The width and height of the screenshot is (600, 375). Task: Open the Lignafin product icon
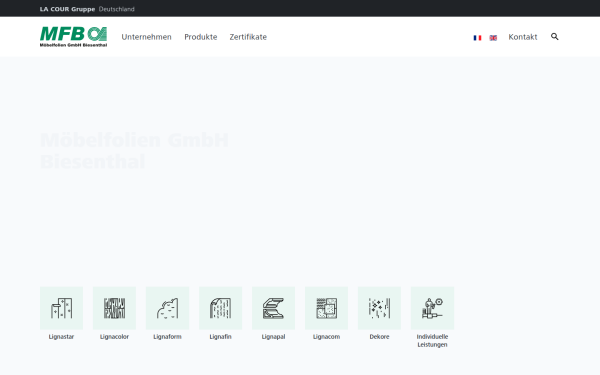(x=220, y=308)
